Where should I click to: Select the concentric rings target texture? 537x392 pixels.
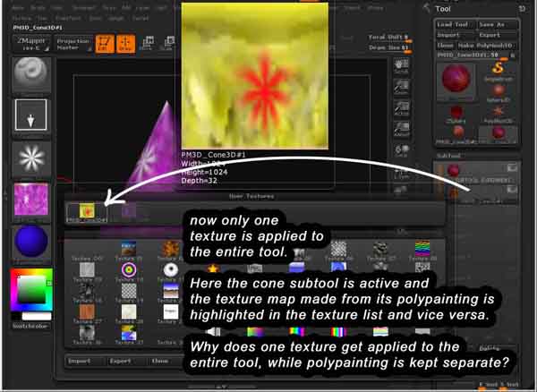pyautogui.click(x=129, y=270)
